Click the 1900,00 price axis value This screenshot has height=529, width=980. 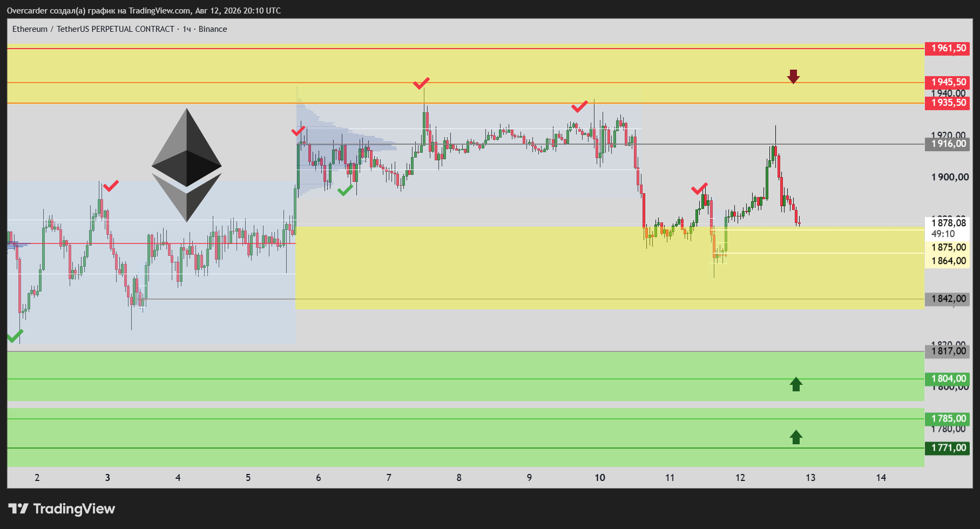click(x=950, y=177)
